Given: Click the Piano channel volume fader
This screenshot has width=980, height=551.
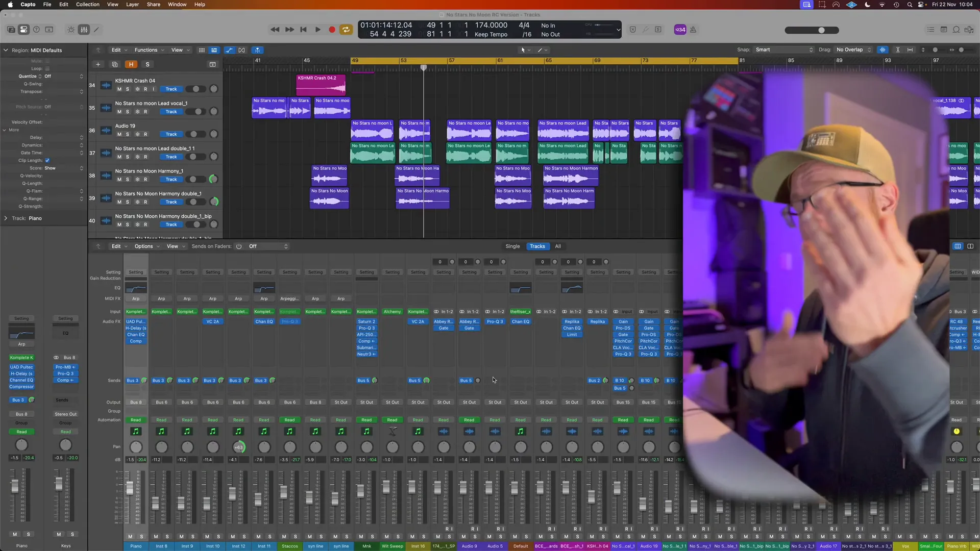Looking at the screenshot, I should (130, 488).
